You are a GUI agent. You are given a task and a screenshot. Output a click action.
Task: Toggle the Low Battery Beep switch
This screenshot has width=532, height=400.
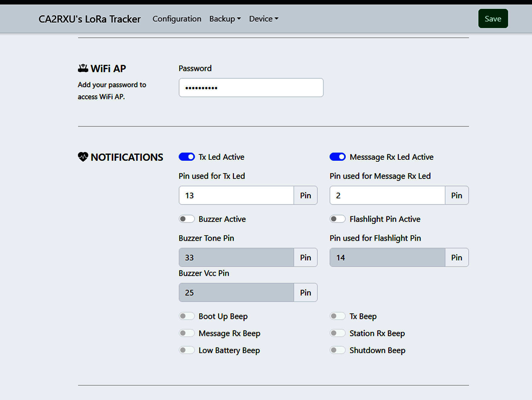pos(187,350)
